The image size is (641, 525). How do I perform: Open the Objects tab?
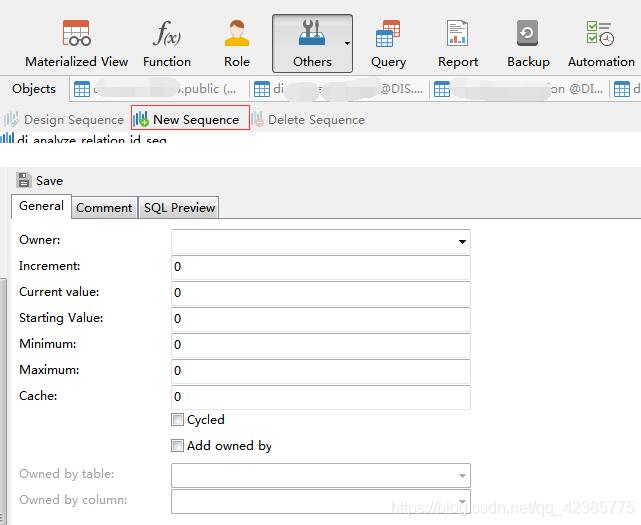click(x=34, y=89)
